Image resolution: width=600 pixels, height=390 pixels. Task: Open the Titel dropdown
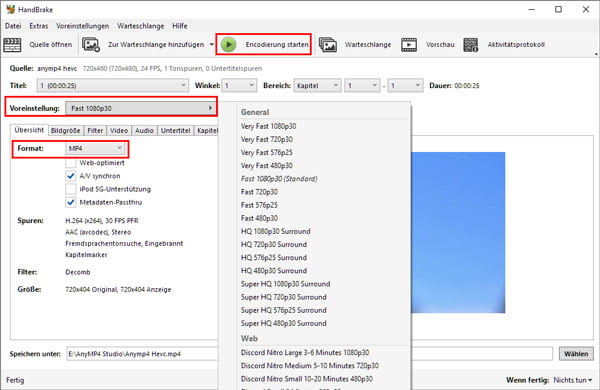[112, 85]
